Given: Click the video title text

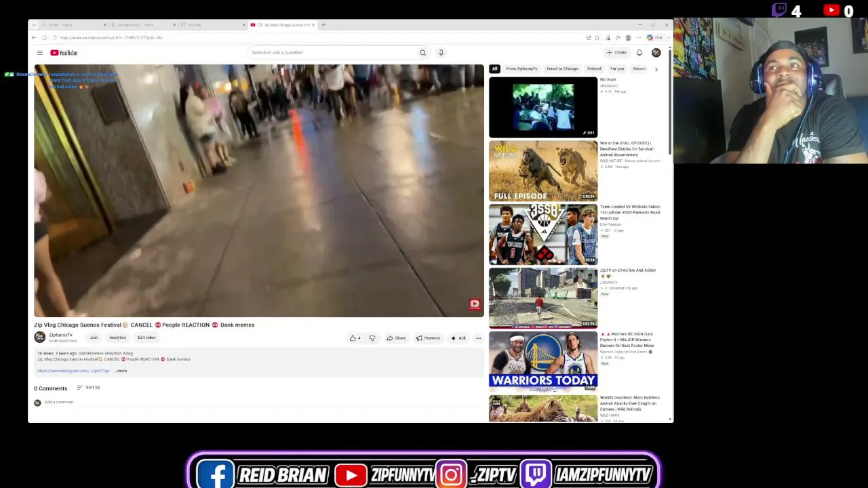Looking at the screenshot, I should (144, 325).
